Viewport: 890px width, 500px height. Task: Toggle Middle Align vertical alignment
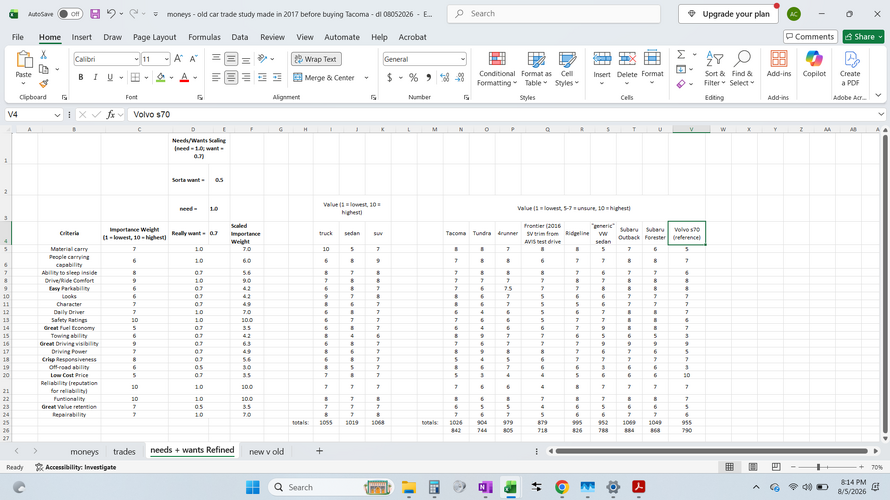tap(231, 58)
